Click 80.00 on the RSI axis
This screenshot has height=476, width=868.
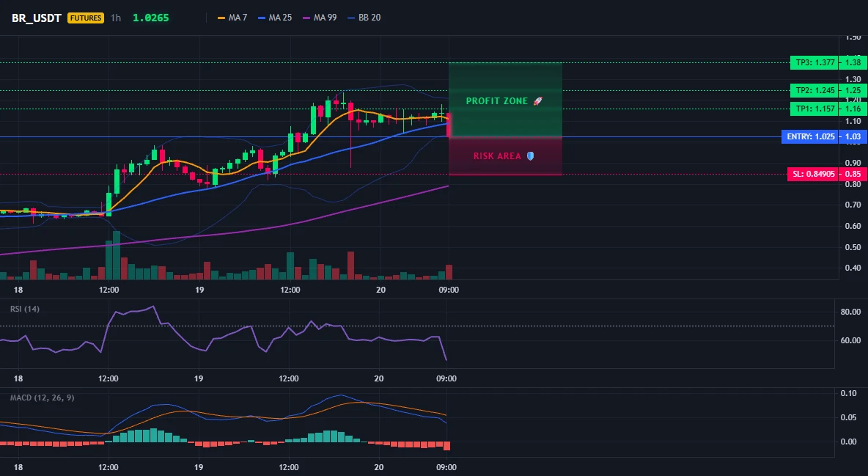850,312
